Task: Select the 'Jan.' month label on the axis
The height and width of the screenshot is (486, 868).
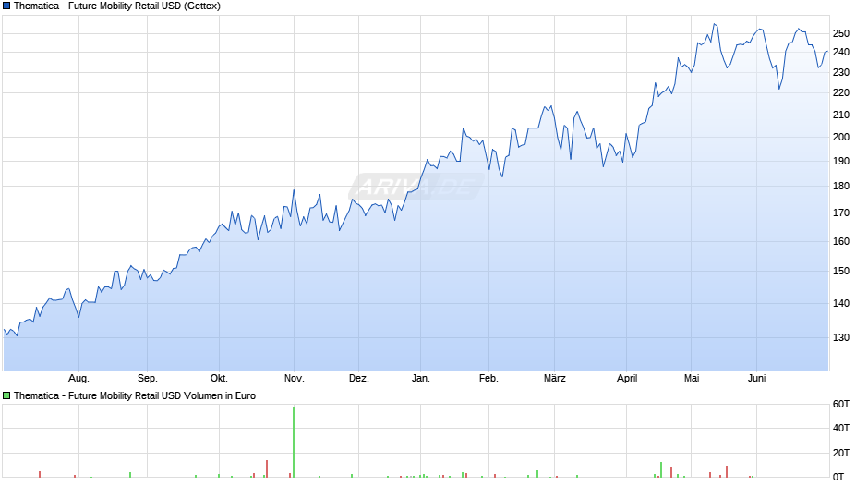Action: tap(421, 379)
